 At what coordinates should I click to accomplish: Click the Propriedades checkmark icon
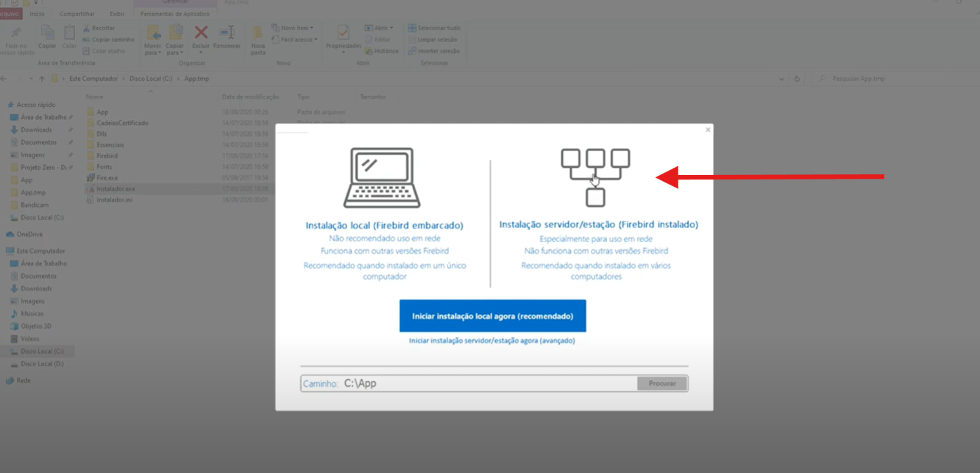point(344,33)
